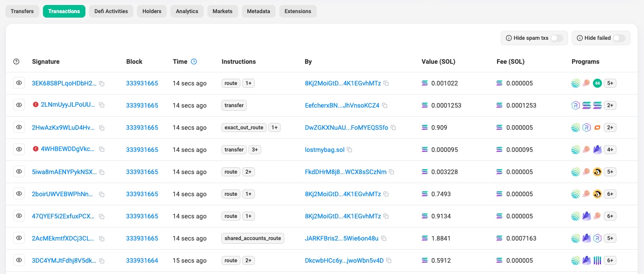Viewport: 644px width, 274px height.
Task: Expand the 6+ programs badge in 0.7493 row
Action: click(x=610, y=194)
